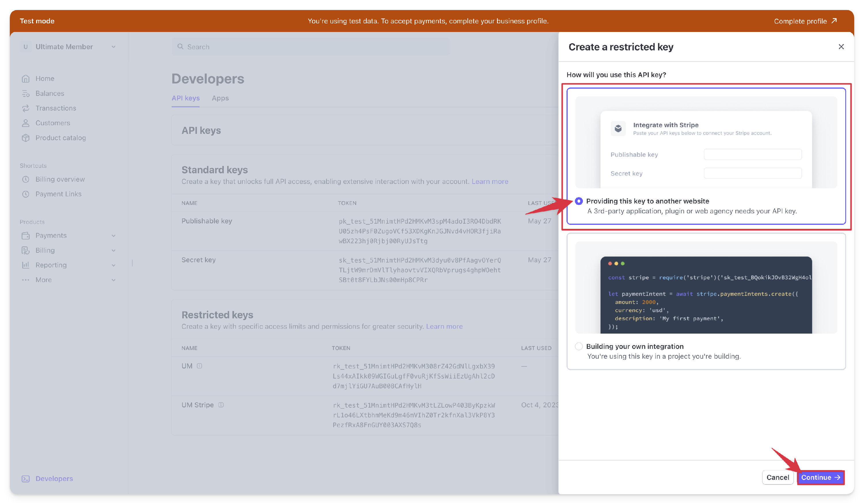Click the Ultimate Member account avatar
864x504 pixels.
(26, 47)
